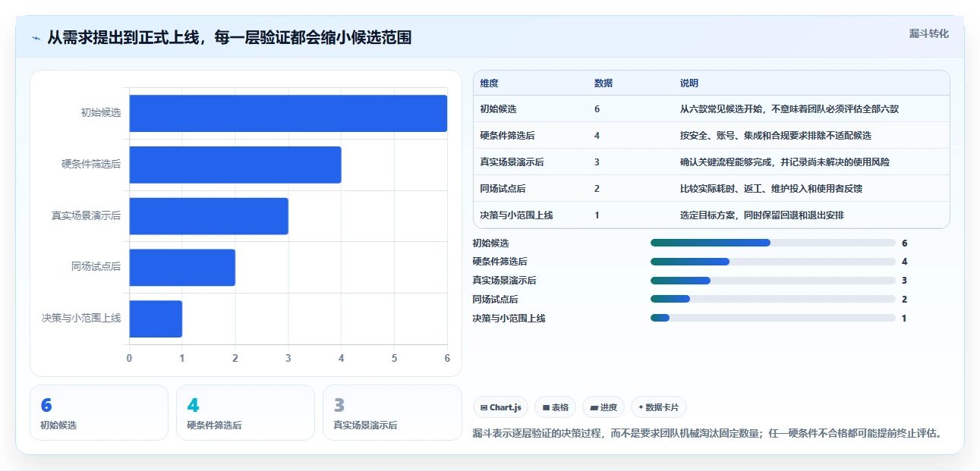Viewport: 980px width, 471px height.
Task: Open the data card showing 4 硬条件筛选后
Action: click(x=245, y=413)
